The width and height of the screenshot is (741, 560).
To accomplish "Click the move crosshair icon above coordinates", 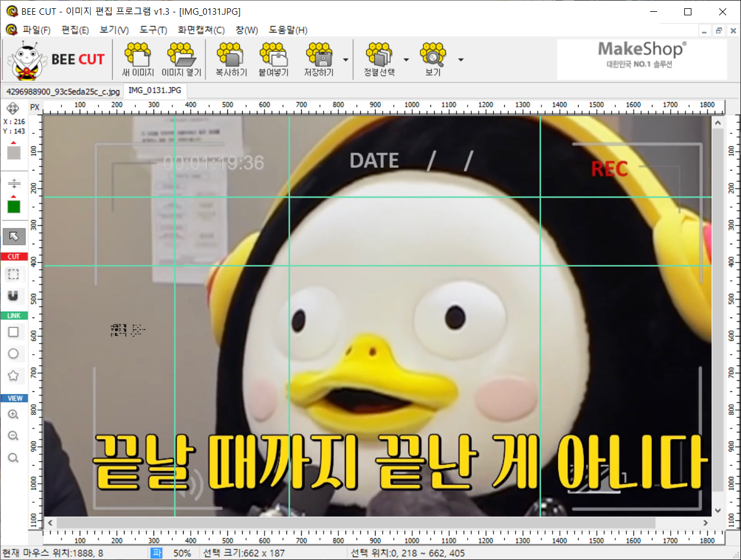I will tap(14, 108).
